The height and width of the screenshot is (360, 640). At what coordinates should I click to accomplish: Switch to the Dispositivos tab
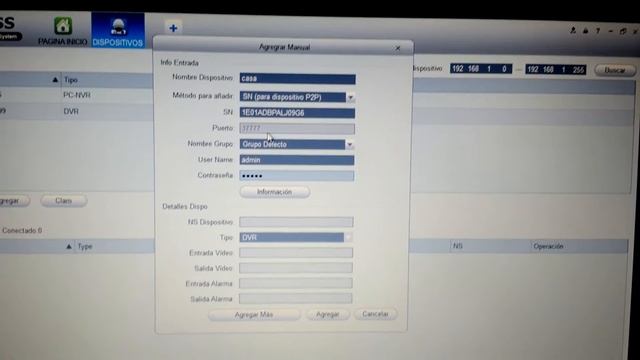(118, 30)
